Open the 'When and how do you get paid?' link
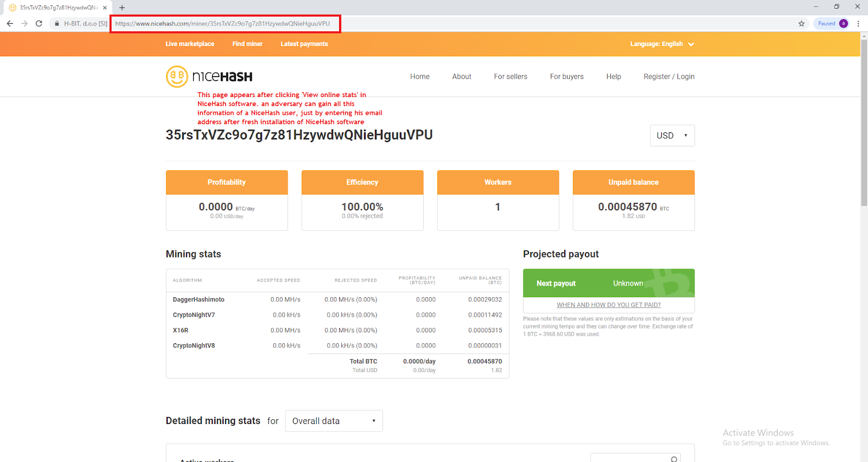868x462 pixels. (x=609, y=305)
